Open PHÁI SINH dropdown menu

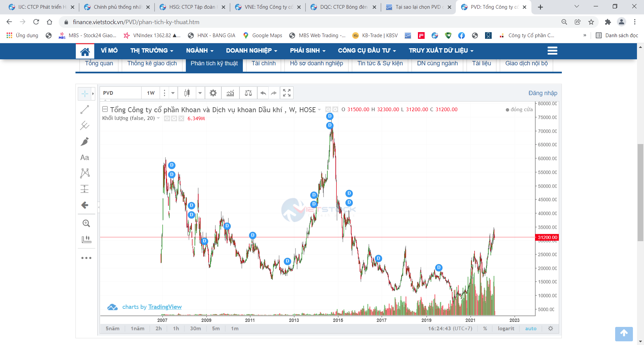(x=308, y=51)
